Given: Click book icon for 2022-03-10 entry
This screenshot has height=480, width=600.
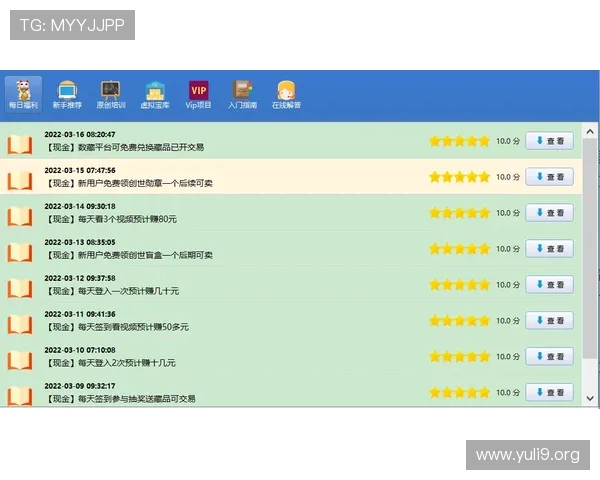Looking at the screenshot, I should (20, 361).
